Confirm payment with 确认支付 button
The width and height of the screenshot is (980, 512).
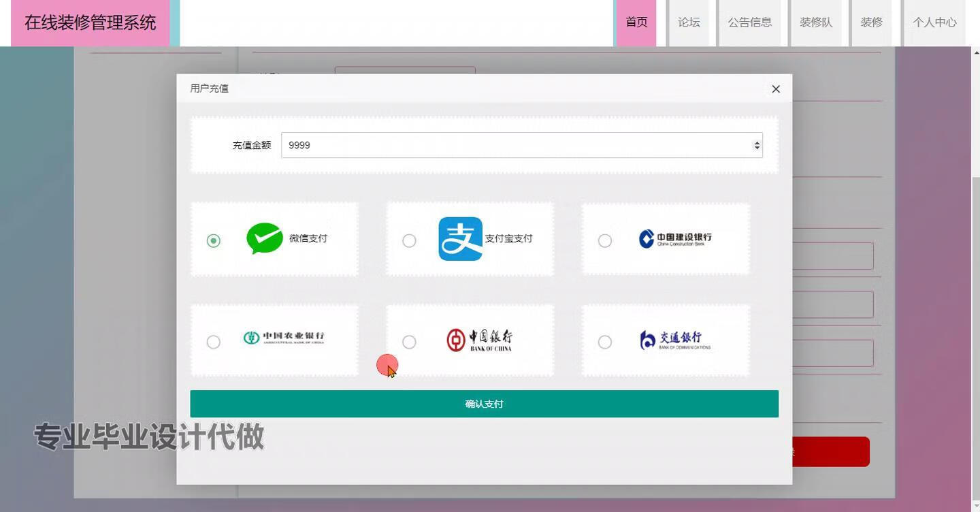click(484, 404)
